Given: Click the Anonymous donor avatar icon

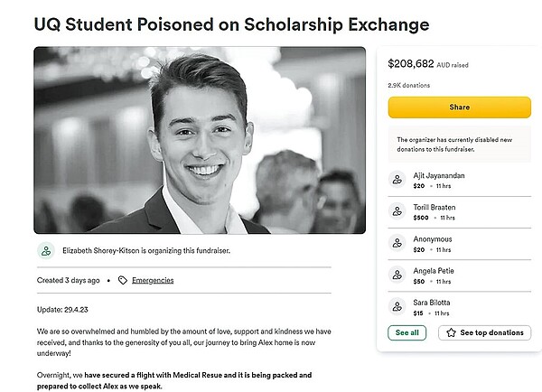Looking at the screenshot, I should 397,243.
